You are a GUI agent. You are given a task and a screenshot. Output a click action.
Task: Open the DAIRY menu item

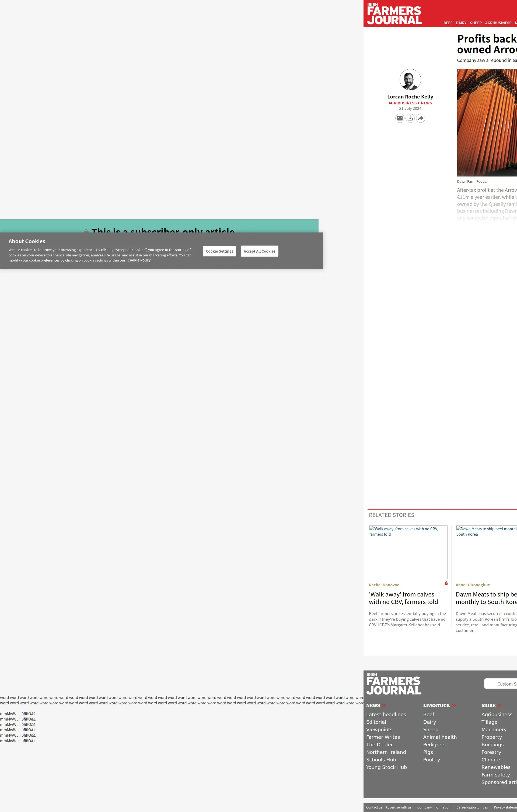461,23
